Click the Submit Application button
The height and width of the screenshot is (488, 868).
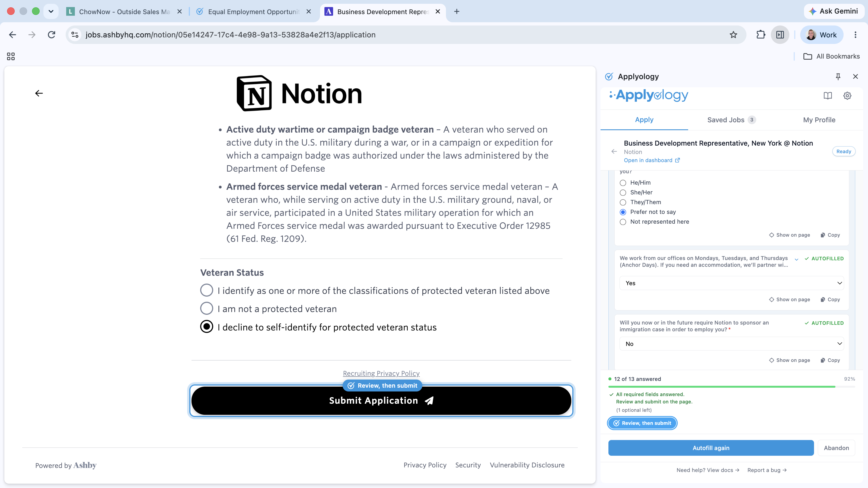(381, 400)
